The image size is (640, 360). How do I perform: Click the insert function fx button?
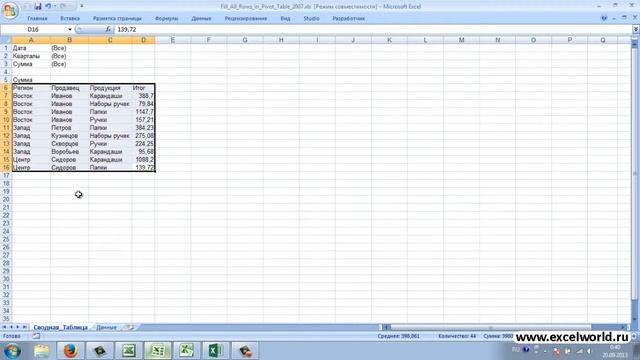coord(108,29)
